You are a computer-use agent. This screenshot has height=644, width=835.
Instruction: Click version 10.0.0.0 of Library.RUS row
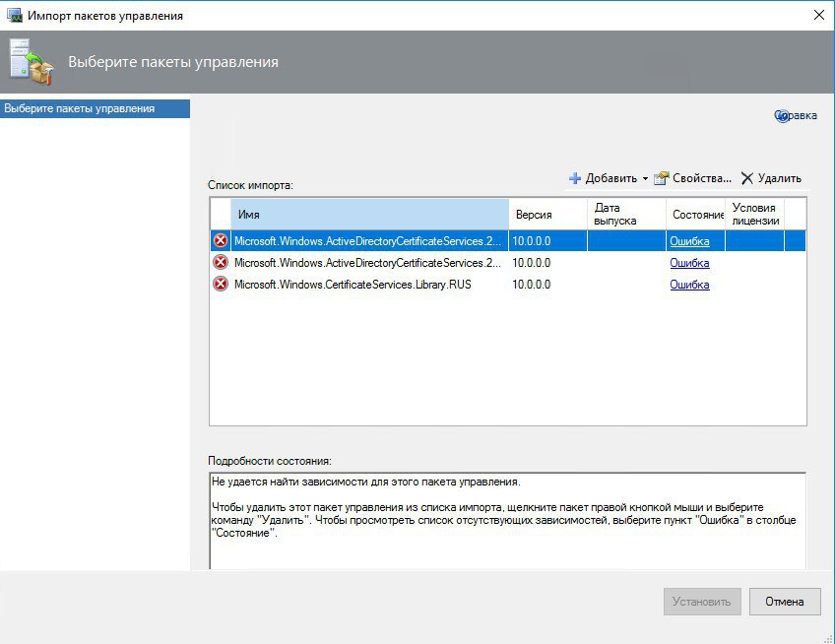click(x=532, y=285)
